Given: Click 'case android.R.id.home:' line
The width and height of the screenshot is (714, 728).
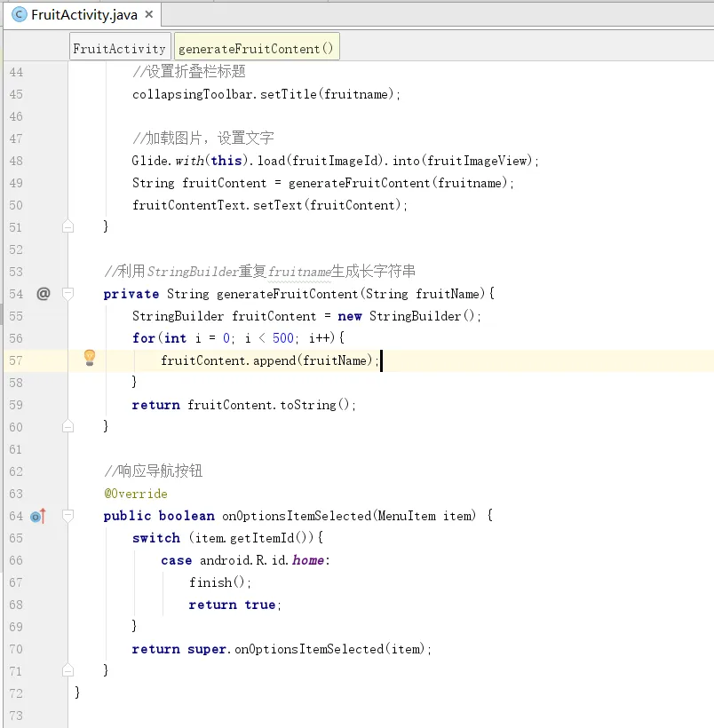Looking at the screenshot, I should (x=245, y=560).
